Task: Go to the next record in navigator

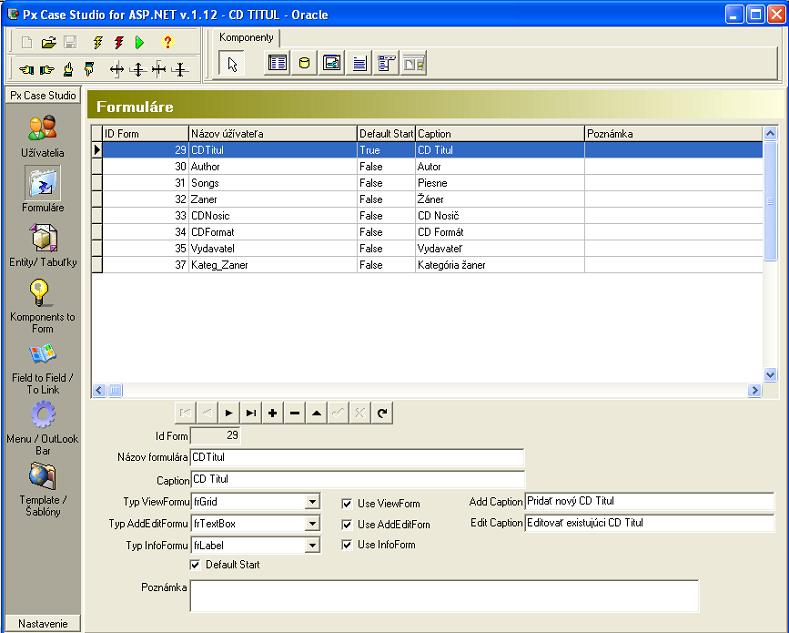Action: point(228,413)
